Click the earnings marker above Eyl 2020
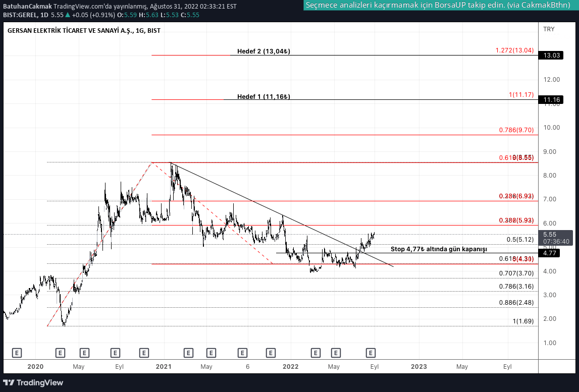 coord(115,353)
